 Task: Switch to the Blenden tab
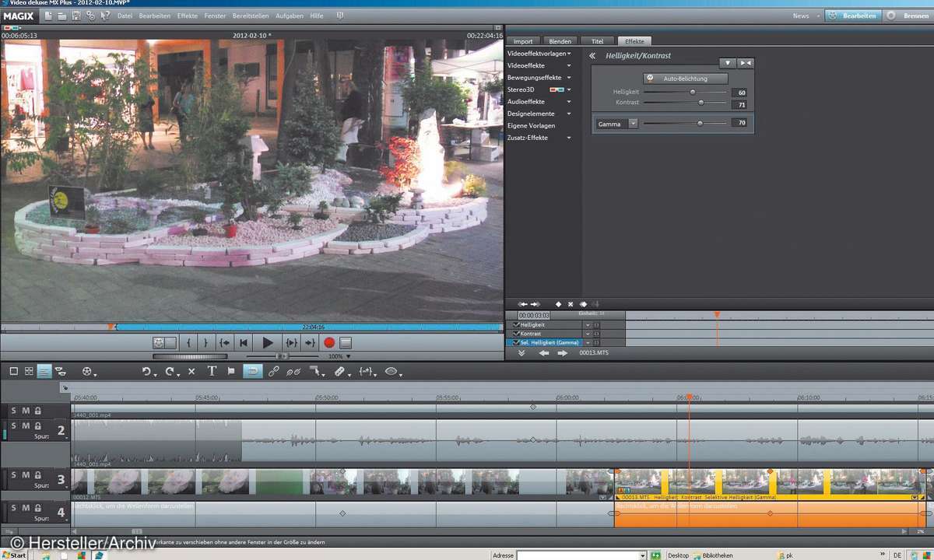[560, 41]
